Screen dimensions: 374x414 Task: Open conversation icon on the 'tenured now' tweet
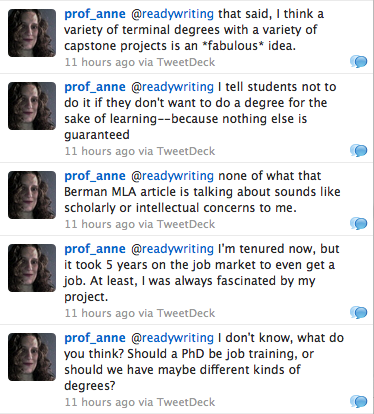point(359,313)
